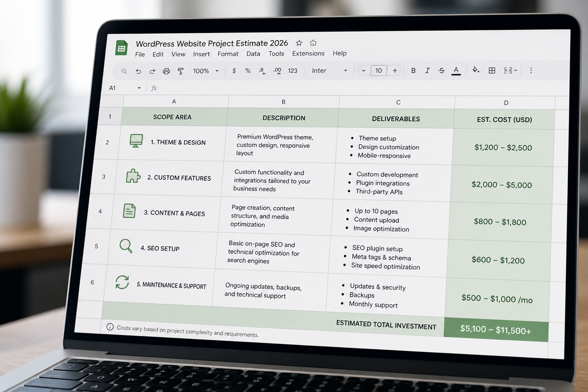This screenshot has width=588, height=392.
Task: Decrease decimal places
Action: coord(262,71)
